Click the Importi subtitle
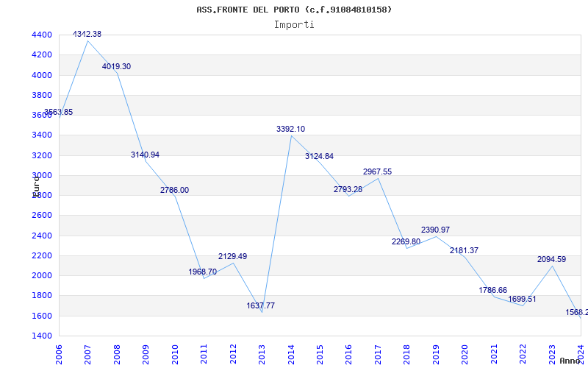 coord(294,25)
